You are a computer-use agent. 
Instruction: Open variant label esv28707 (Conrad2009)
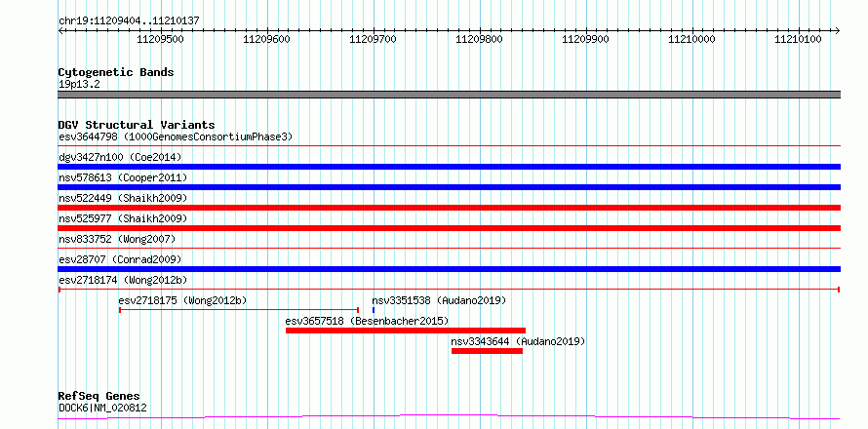(120, 259)
